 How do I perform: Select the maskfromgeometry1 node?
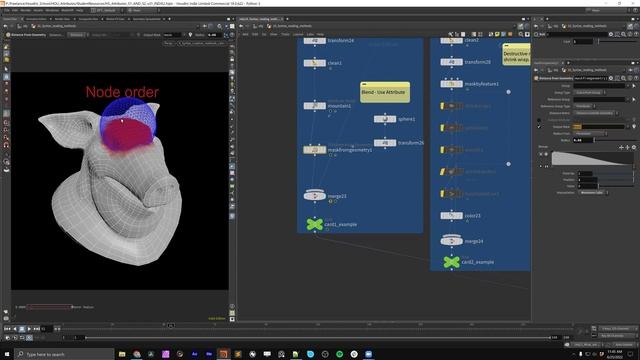315,150
